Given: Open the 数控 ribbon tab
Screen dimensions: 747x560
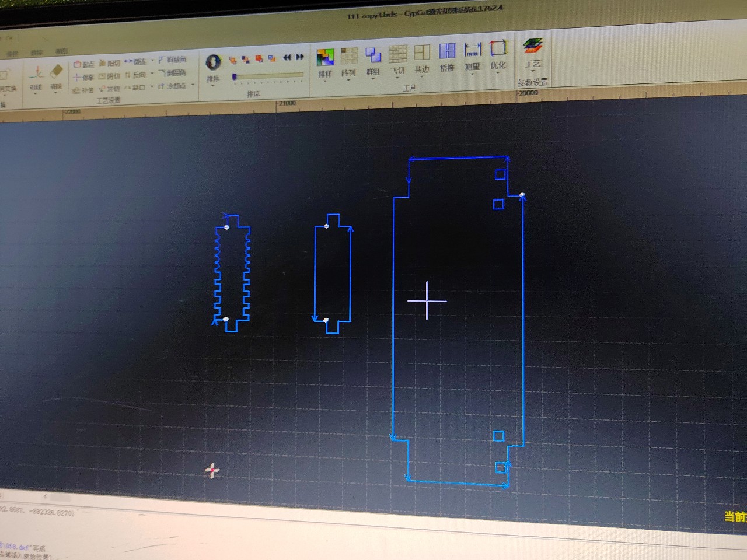Looking at the screenshot, I should pyautogui.click(x=37, y=52).
